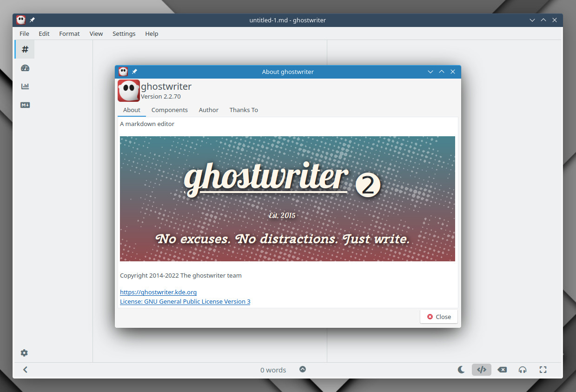This screenshot has width=576, height=392.
Task: Toggle distraction-free focus mode (headphones icon)
Action: click(x=523, y=370)
